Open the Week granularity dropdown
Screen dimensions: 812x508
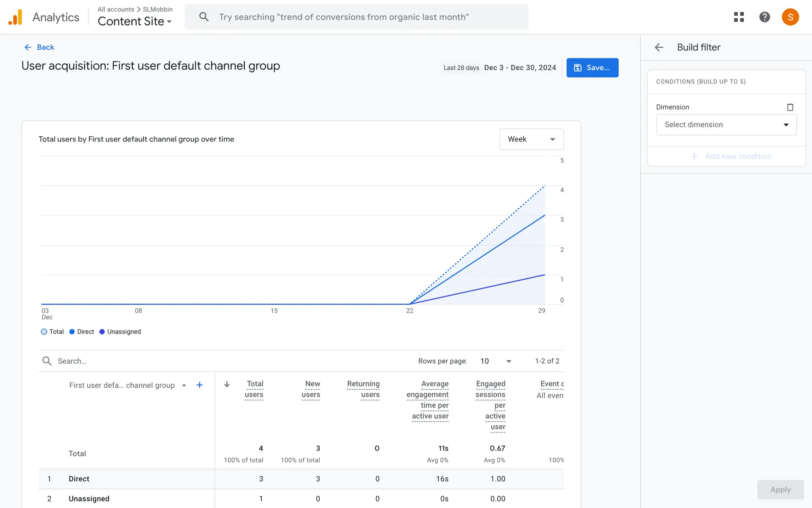531,139
